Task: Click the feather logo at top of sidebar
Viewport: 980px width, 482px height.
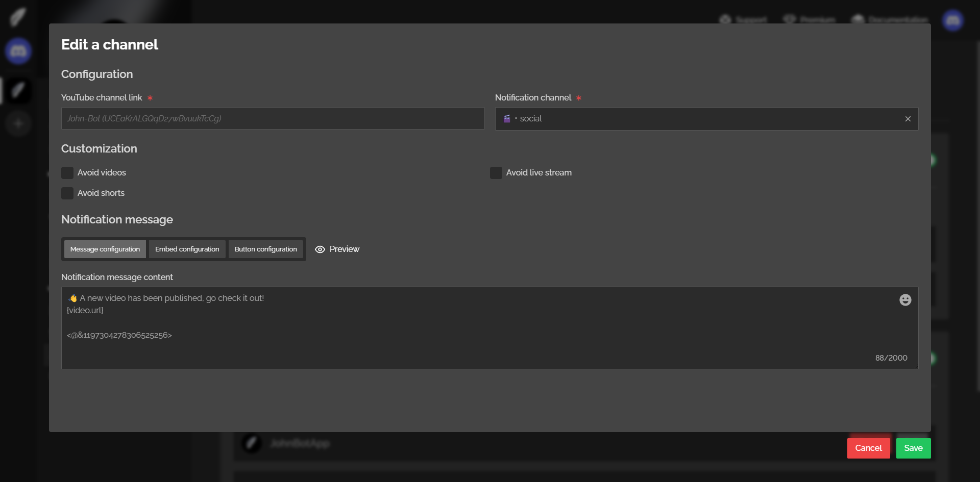Action: (x=18, y=17)
